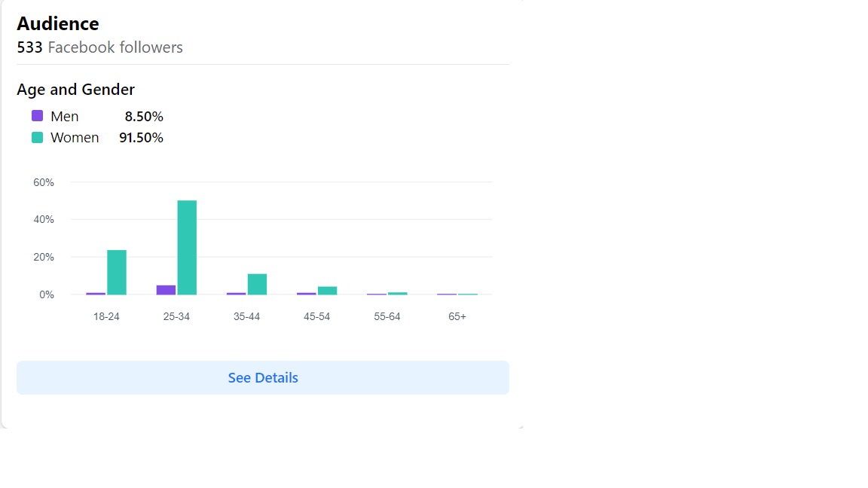This screenshot has width=868, height=488.
Task: Click the Men 8.50% percentage value
Action: pyautogui.click(x=144, y=117)
